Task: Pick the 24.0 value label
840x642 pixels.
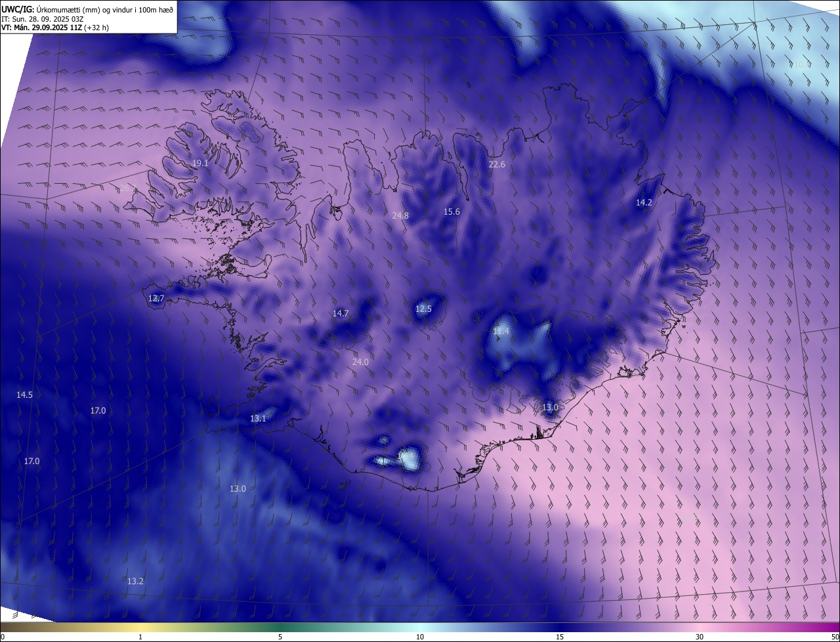Action: 360,362
